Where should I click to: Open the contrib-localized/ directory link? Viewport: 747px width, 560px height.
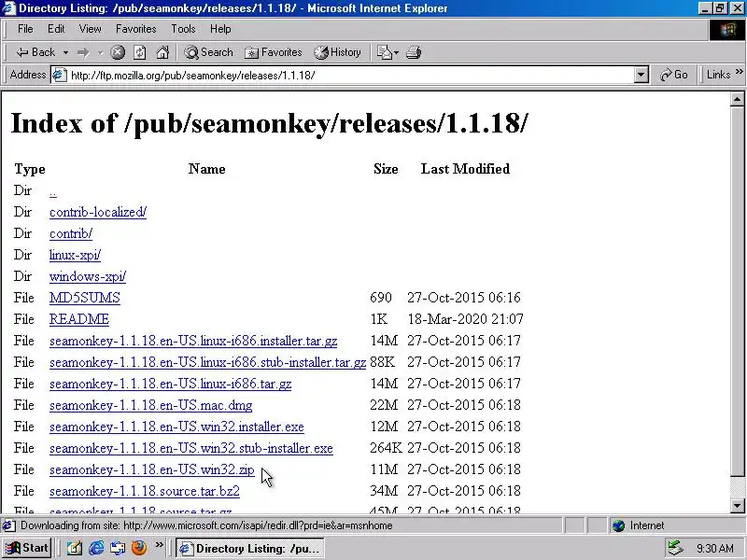pos(98,212)
